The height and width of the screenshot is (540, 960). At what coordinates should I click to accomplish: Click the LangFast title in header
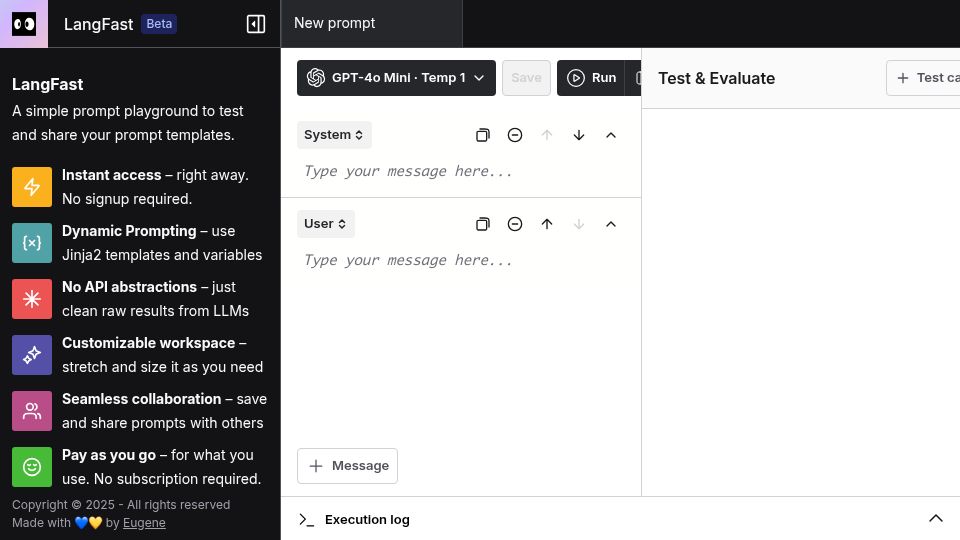(x=98, y=24)
